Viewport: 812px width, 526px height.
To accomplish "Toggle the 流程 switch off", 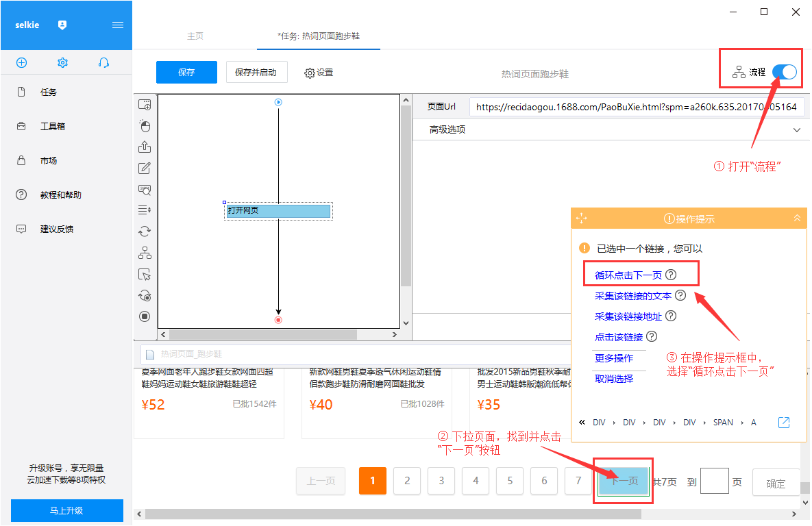I will pyautogui.click(x=785, y=72).
